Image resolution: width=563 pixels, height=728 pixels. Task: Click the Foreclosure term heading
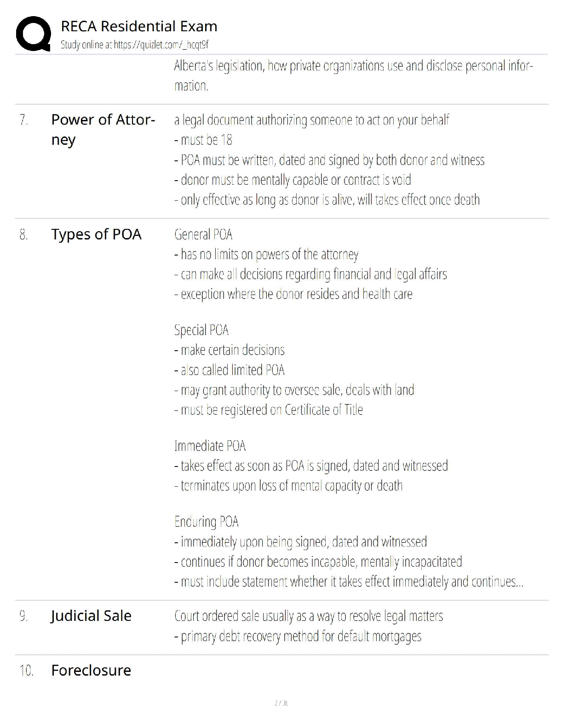tap(91, 670)
